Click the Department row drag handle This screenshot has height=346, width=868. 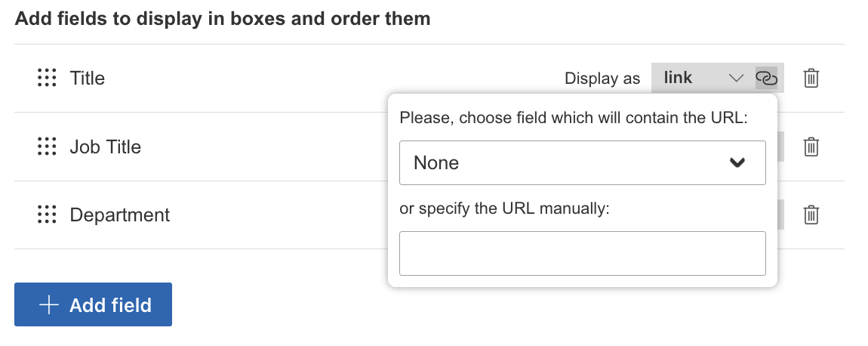[47, 215]
